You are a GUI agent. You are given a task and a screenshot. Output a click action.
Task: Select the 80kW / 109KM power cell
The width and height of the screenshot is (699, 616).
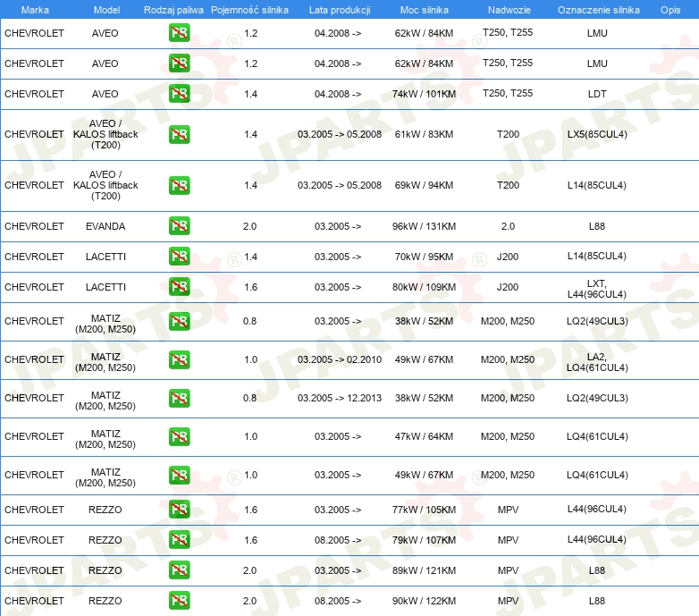click(424, 287)
